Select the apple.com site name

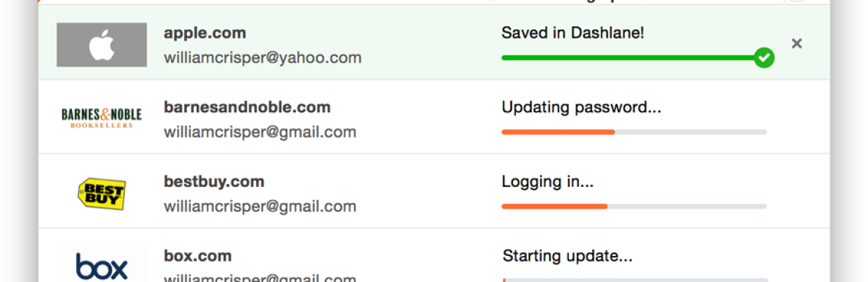(205, 33)
